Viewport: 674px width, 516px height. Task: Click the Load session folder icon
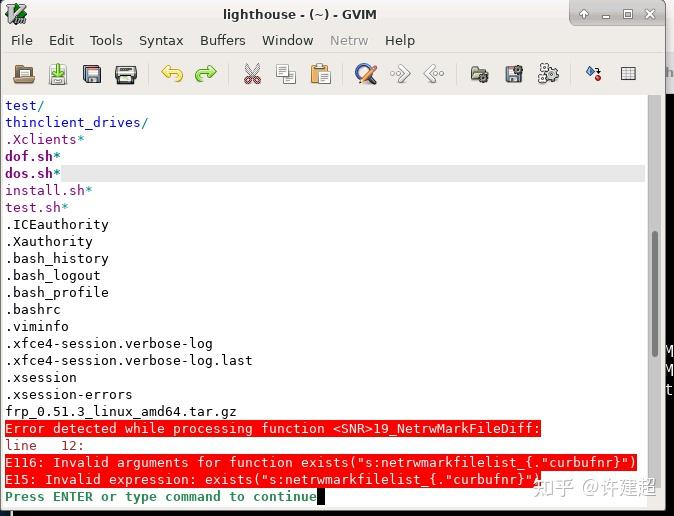[x=479, y=74]
